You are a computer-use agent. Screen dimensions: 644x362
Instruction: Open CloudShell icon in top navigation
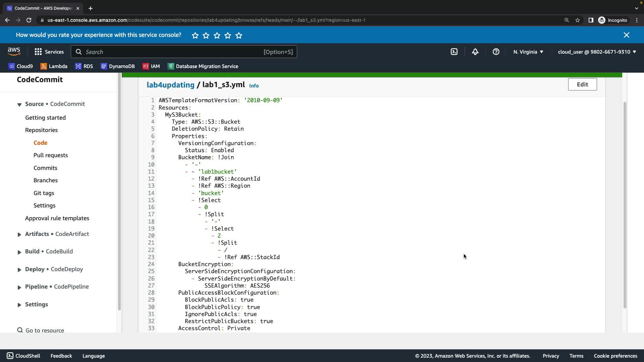pos(454,52)
